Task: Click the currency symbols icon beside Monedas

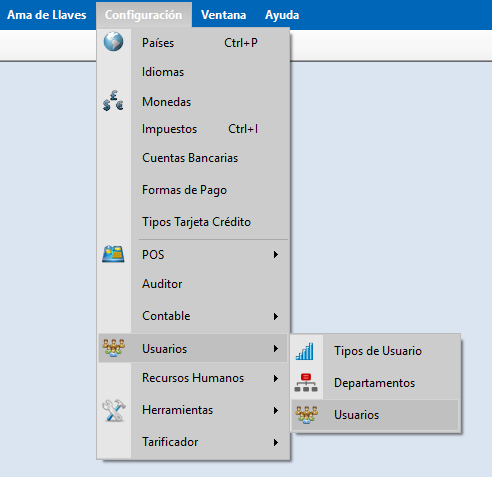Action: point(113,101)
